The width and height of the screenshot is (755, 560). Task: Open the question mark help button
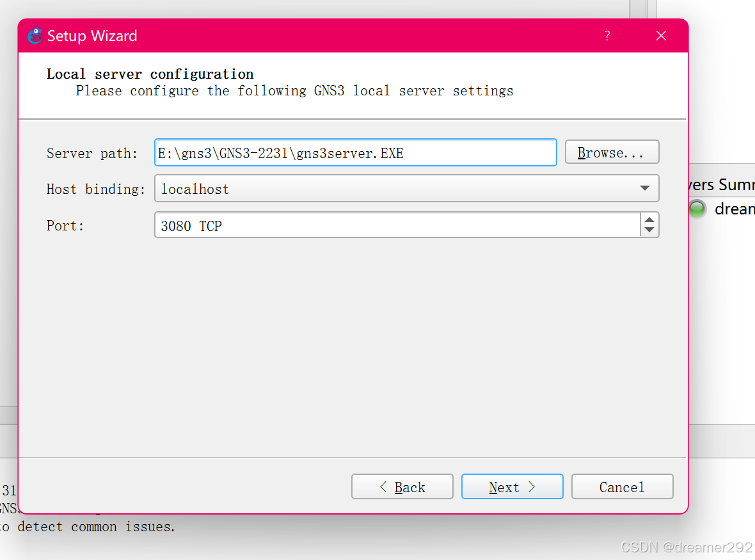(x=607, y=36)
